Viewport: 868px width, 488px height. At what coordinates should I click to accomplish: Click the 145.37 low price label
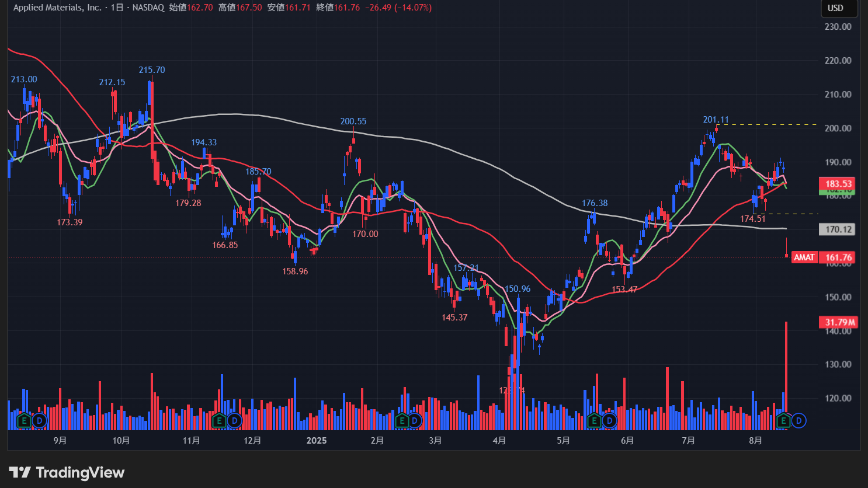454,318
